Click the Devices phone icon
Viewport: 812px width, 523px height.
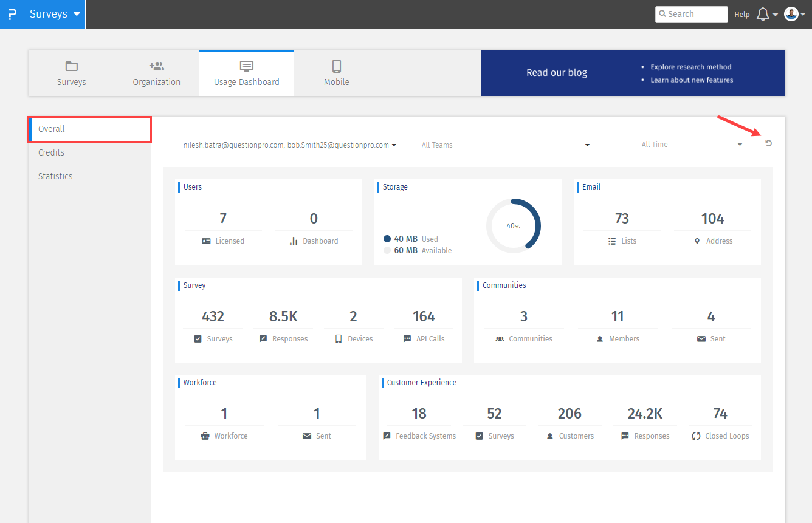pos(339,339)
